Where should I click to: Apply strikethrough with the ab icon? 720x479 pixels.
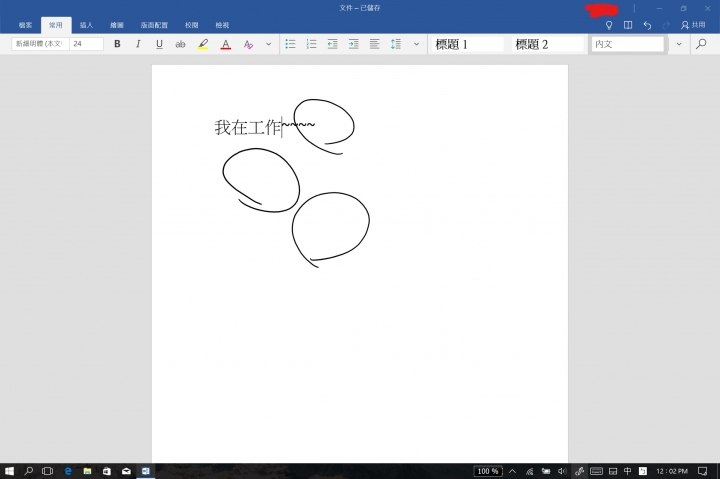(x=180, y=44)
